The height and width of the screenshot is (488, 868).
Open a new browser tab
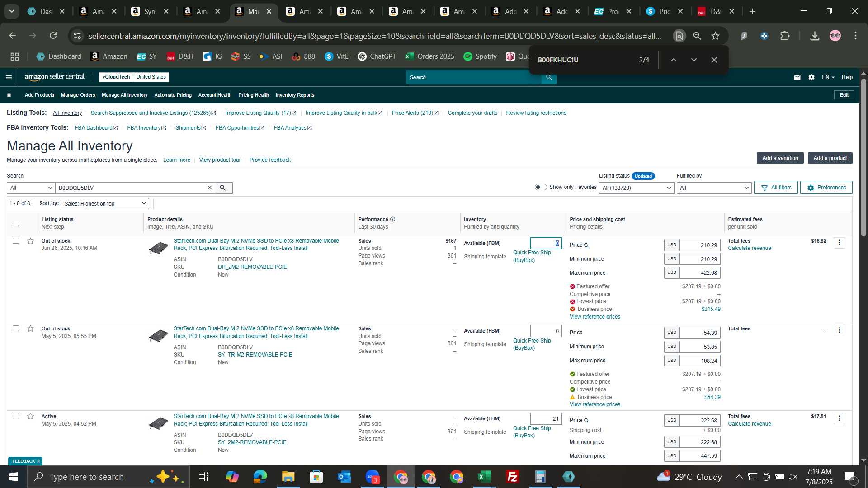pyautogui.click(x=752, y=11)
